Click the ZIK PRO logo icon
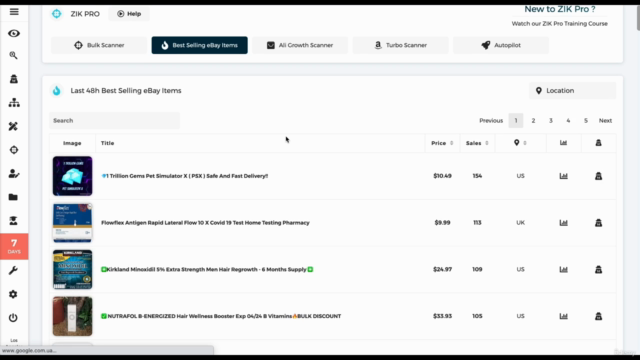Viewport: 640px width, 360px height. tap(57, 13)
